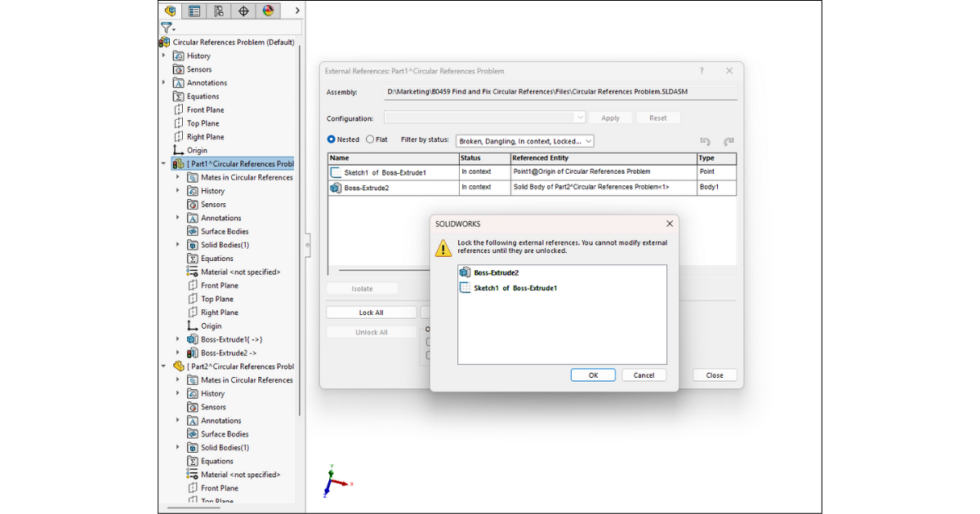Screen dimensions: 980x514
Task: Open the FeatureManager design tree tab
Action: (x=170, y=11)
